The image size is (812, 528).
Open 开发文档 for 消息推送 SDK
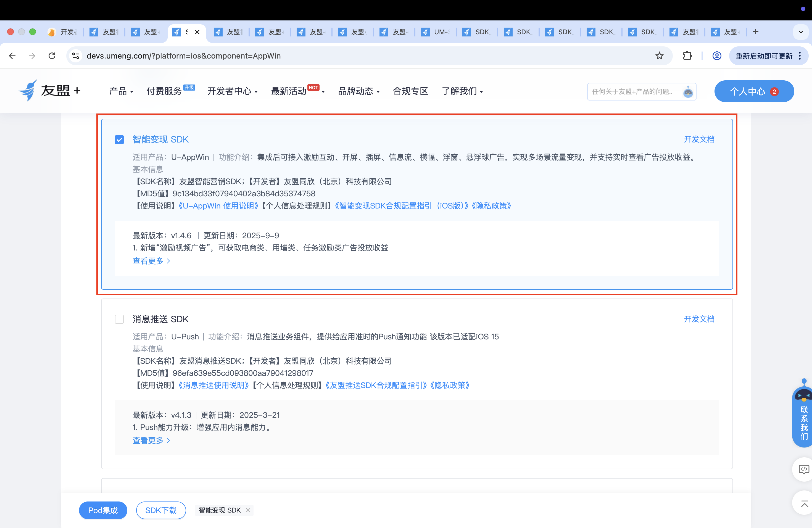(699, 319)
